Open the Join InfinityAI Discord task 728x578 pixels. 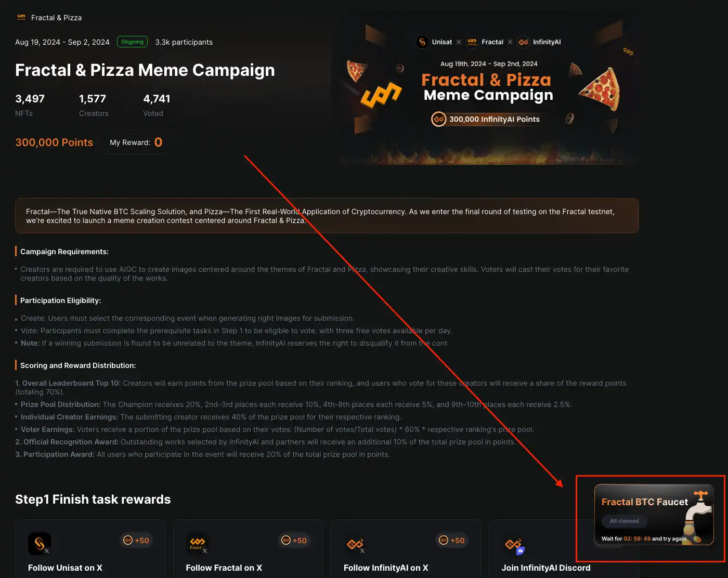click(546, 568)
